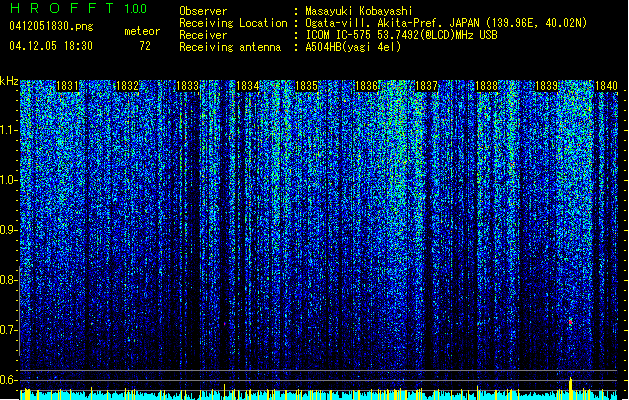Screen dimensions: 629x400
Task: Click the 0.7 frequency axis label
Action: coord(8,330)
